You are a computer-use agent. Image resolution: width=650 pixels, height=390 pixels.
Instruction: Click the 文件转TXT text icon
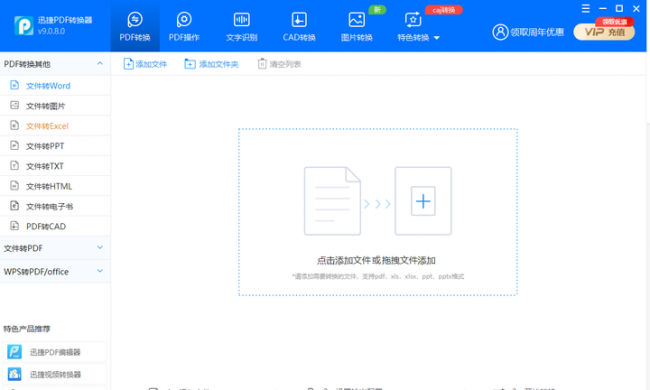pos(15,165)
